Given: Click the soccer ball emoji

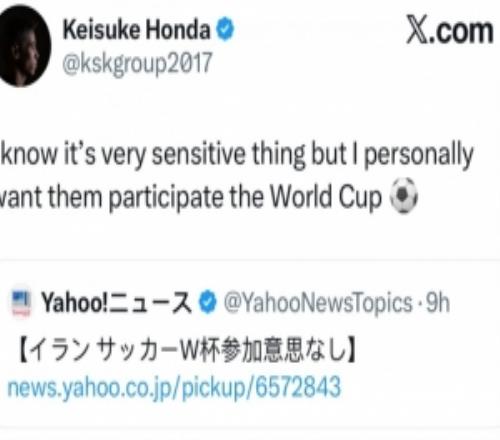Looking at the screenshot, I should 404,195.
